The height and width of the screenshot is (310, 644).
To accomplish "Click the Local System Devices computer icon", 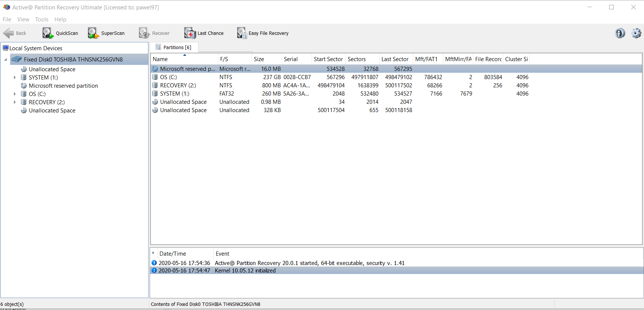I will pos(5,48).
